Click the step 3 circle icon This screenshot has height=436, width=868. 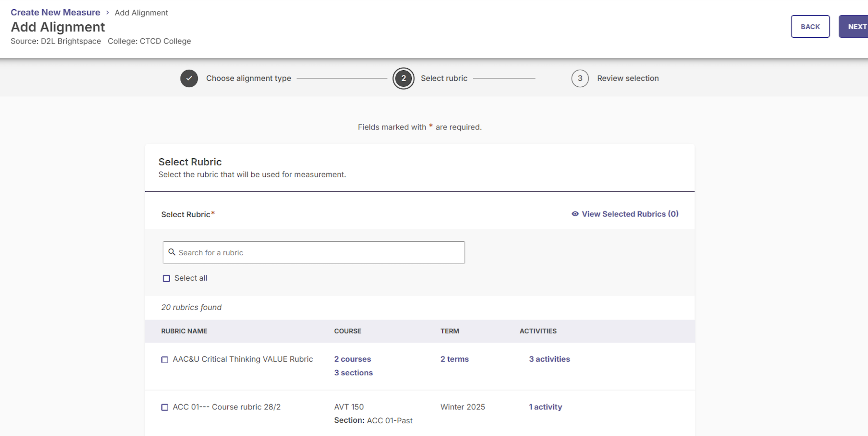[580, 78]
